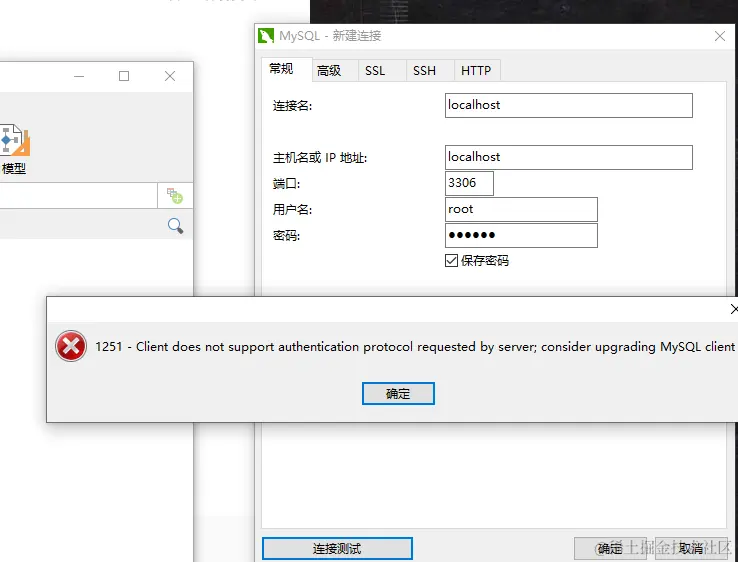Click the 主机名或 IP 地址 input field
The width and height of the screenshot is (738, 562).
(569, 157)
